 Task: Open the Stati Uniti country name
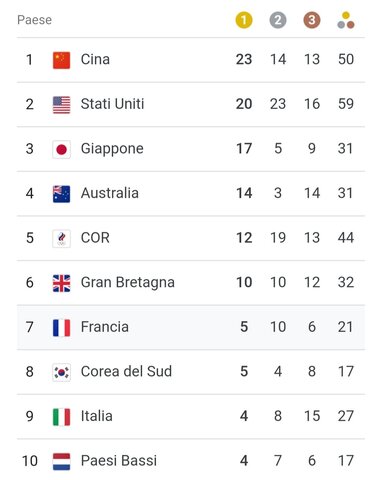pyautogui.click(x=112, y=104)
